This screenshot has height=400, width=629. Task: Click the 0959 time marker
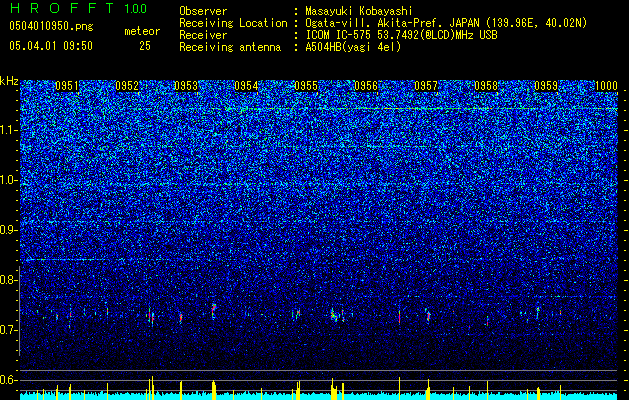pyautogui.click(x=546, y=86)
